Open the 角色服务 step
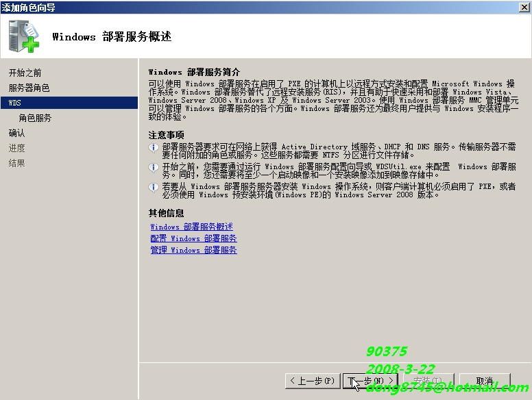Image resolution: width=532 pixels, height=400 pixels. [x=35, y=118]
